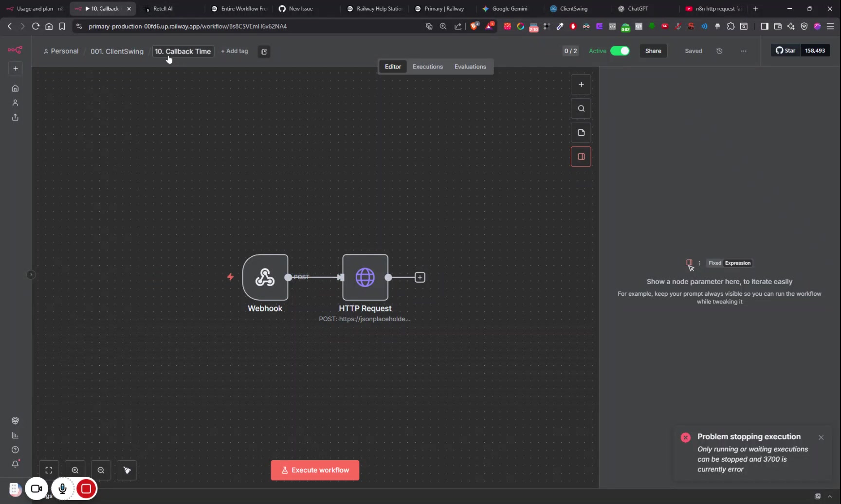
Task: Switch parameter mode to Expression
Action: click(x=737, y=263)
